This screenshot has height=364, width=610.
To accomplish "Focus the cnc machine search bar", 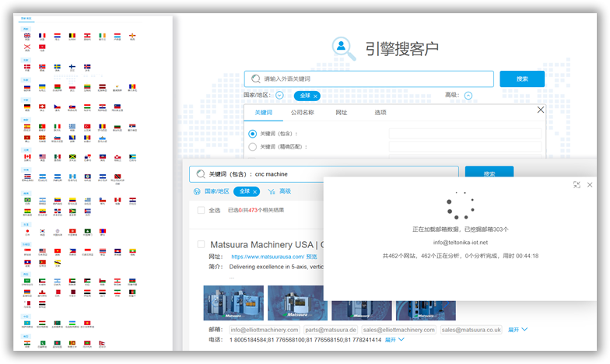I will (324, 174).
